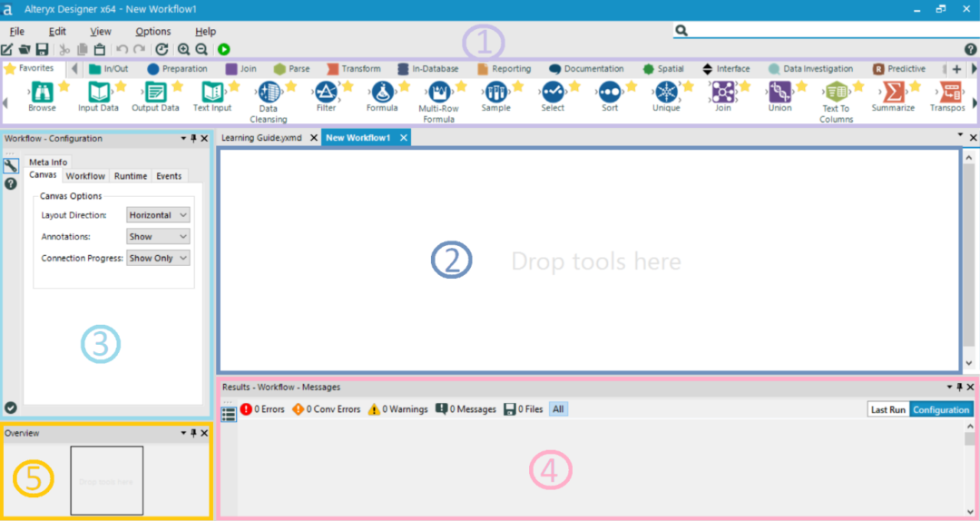Image resolution: width=980 pixels, height=521 pixels.
Task: Click the help icon in Configuration panel
Action: click(x=11, y=184)
